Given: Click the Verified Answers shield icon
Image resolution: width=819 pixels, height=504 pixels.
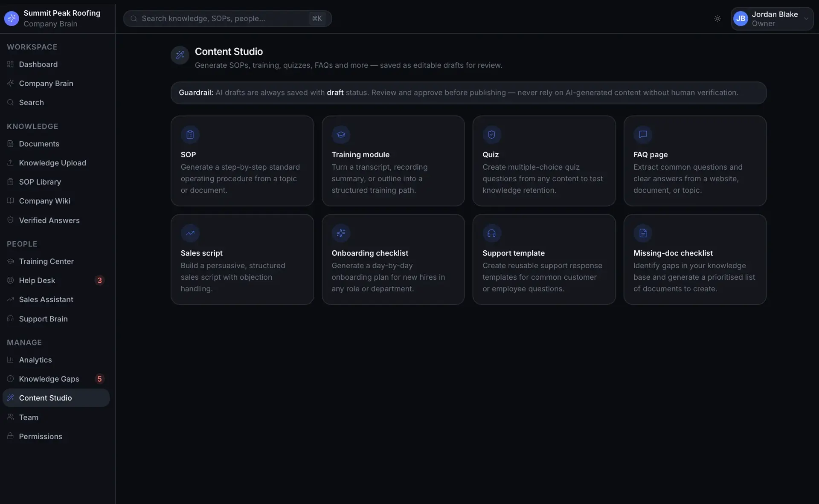Looking at the screenshot, I should point(10,220).
